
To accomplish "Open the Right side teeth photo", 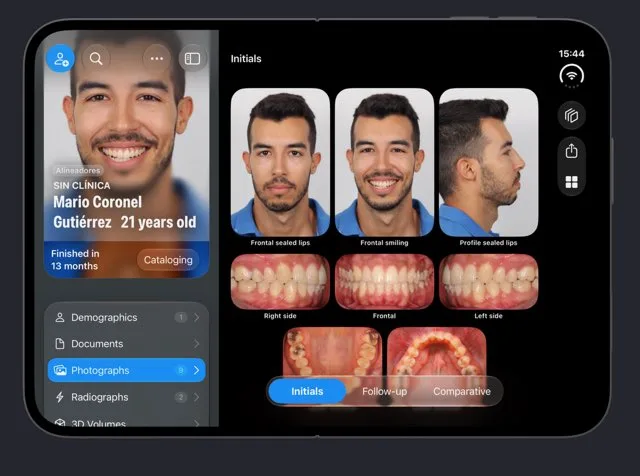I will (x=280, y=282).
